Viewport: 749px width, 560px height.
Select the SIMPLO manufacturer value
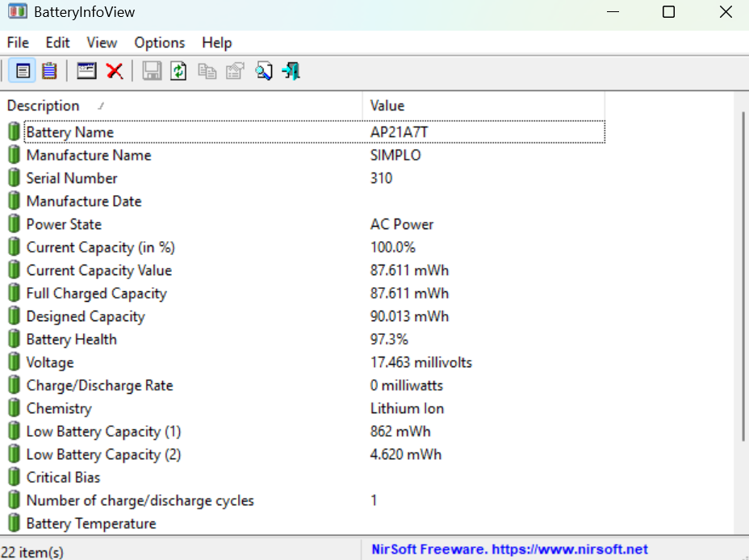395,155
